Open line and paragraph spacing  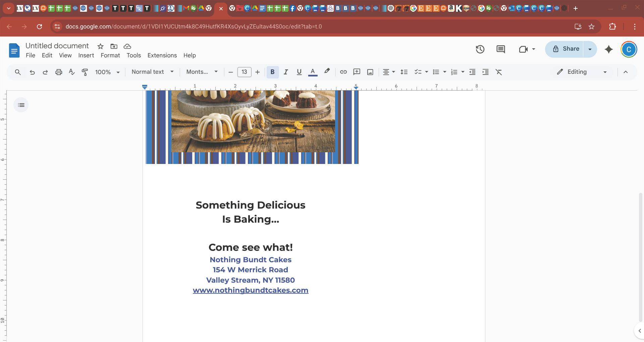click(x=404, y=72)
